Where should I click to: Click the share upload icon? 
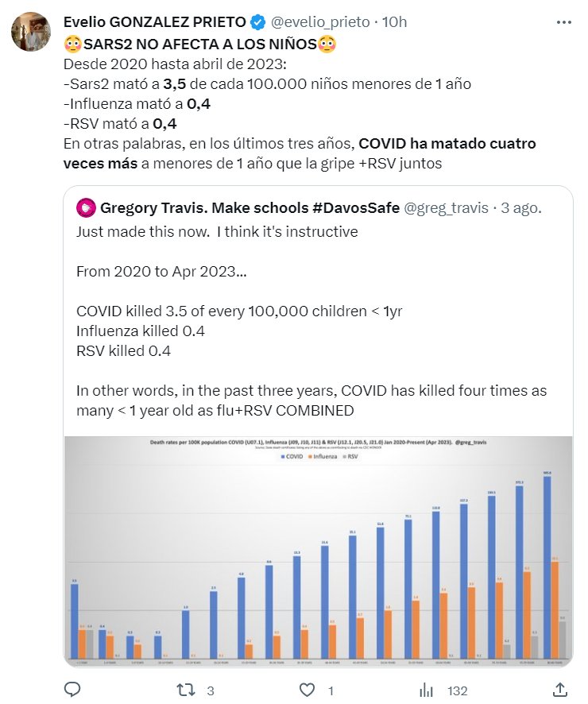coord(559,689)
